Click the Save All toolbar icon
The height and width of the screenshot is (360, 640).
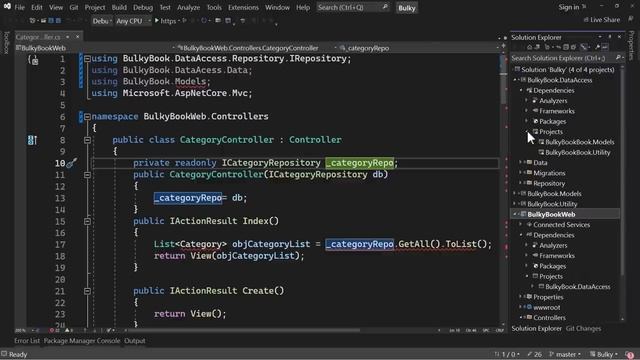[58, 20]
